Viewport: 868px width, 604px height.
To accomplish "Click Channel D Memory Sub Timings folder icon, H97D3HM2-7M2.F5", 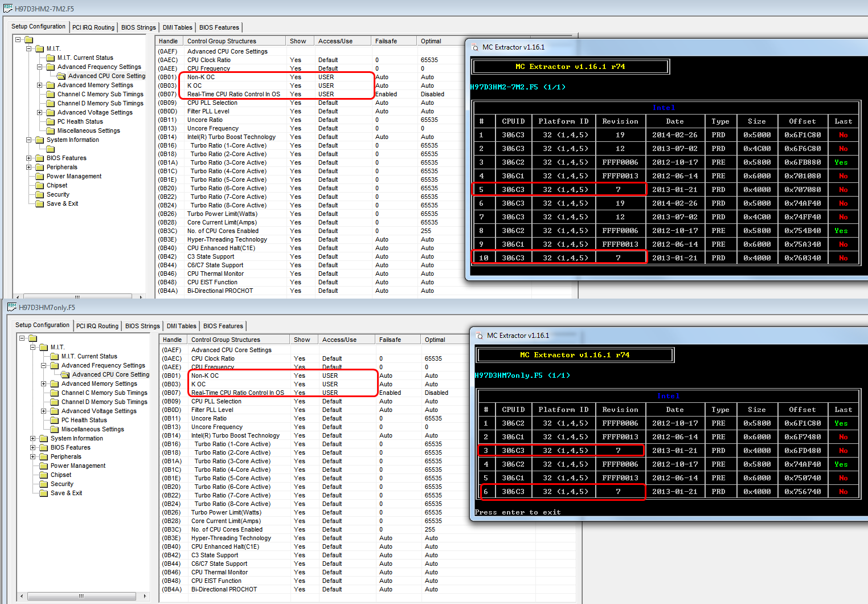I will pos(51,103).
